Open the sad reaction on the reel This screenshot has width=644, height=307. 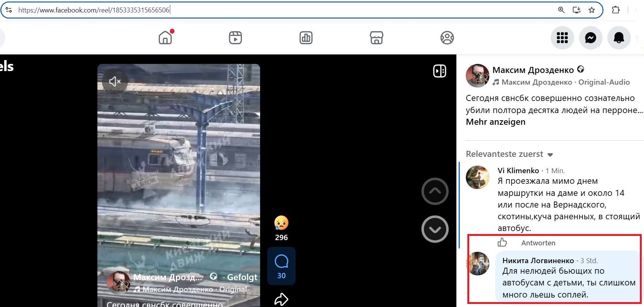(x=281, y=223)
